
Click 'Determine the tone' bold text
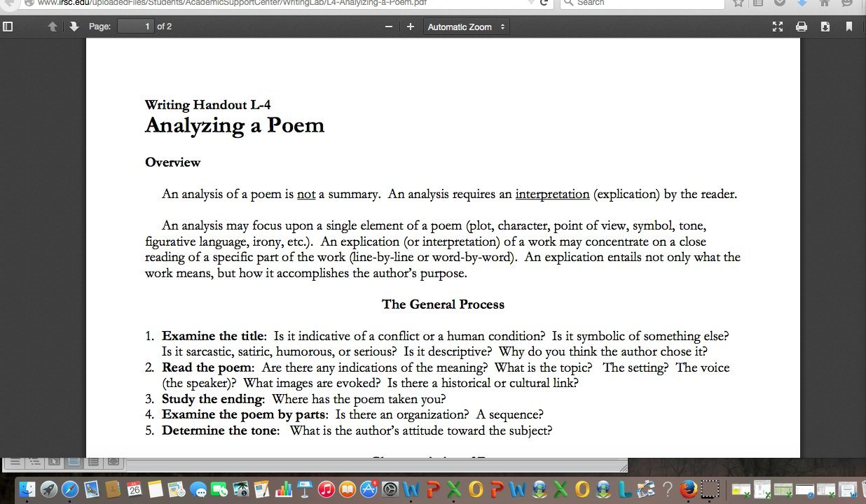[x=221, y=430]
